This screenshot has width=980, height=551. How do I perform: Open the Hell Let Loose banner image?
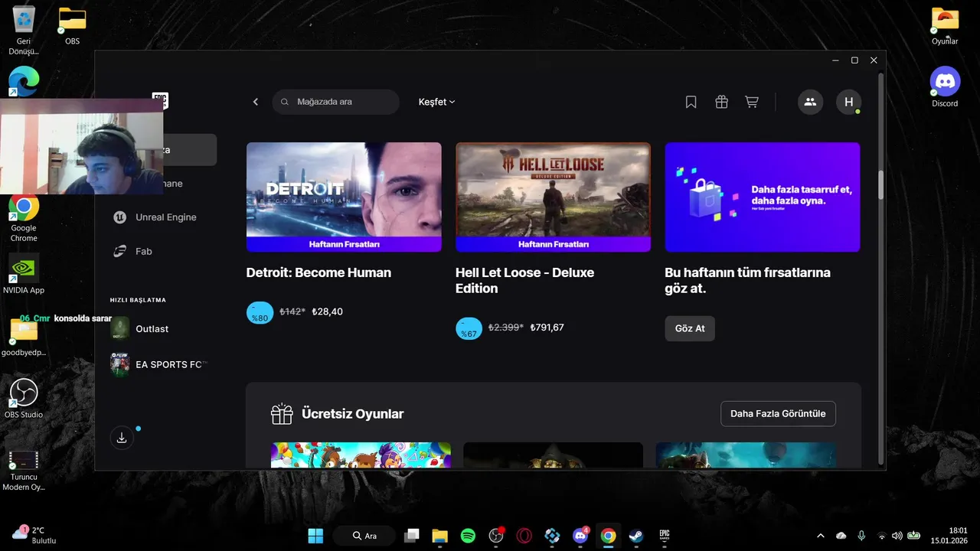click(553, 197)
